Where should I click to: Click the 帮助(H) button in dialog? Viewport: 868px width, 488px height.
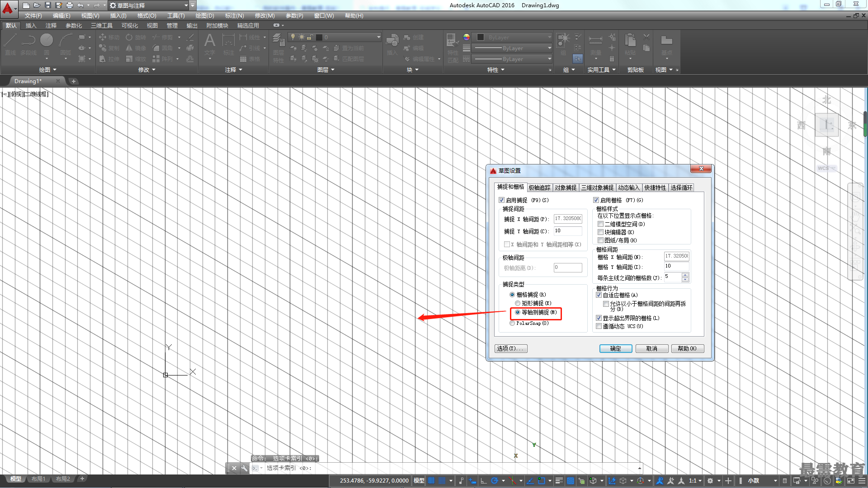pyautogui.click(x=688, y=348)
